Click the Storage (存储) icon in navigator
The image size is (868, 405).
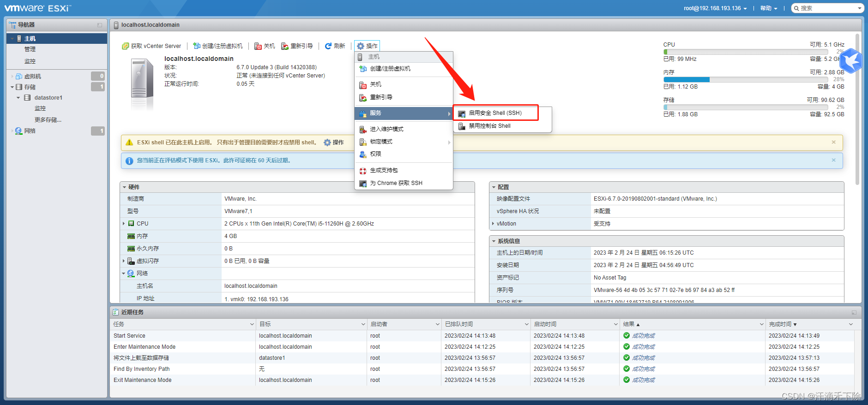click(19, 87)
